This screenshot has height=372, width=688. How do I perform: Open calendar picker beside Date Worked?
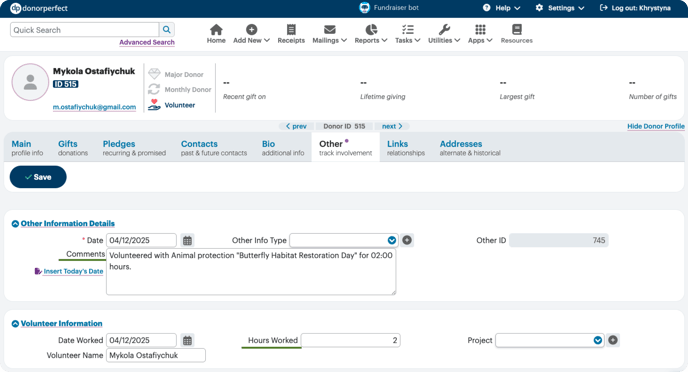coord(187,340)
